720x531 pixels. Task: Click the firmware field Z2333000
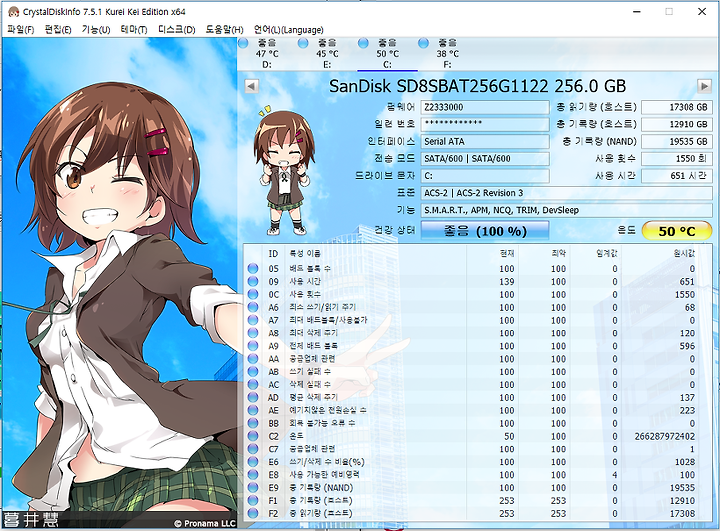point(485,107)
